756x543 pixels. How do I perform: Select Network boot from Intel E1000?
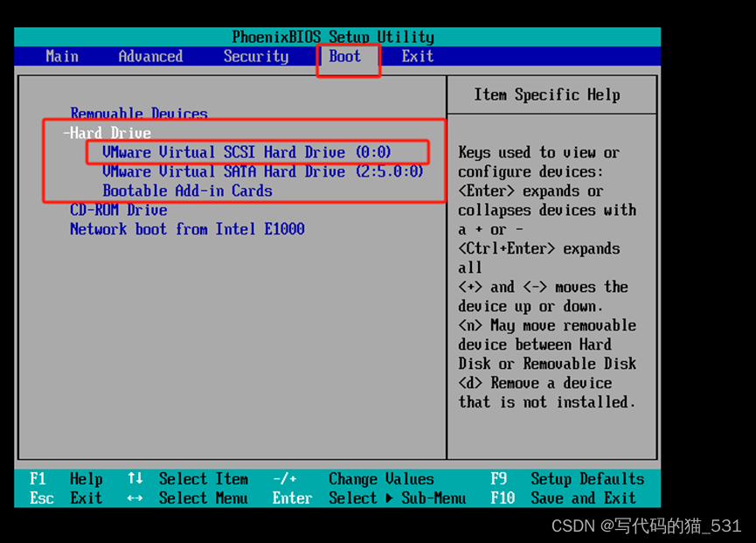pyautogui.click(x=187, y=229)
